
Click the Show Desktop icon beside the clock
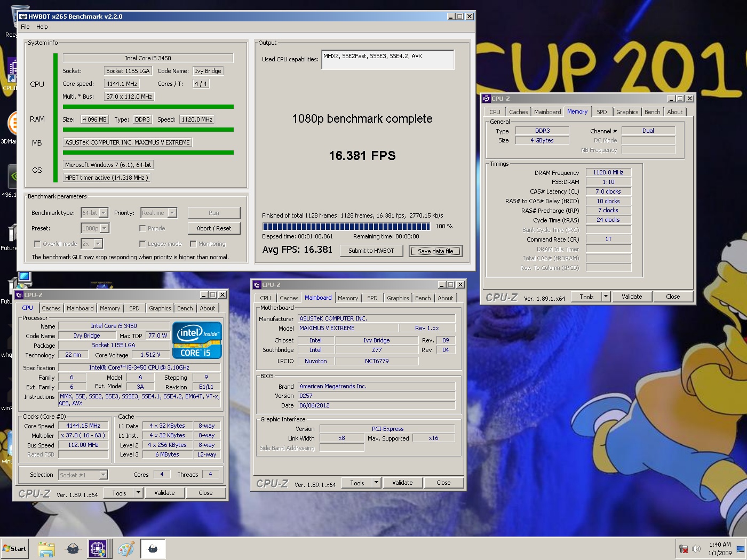740,548
